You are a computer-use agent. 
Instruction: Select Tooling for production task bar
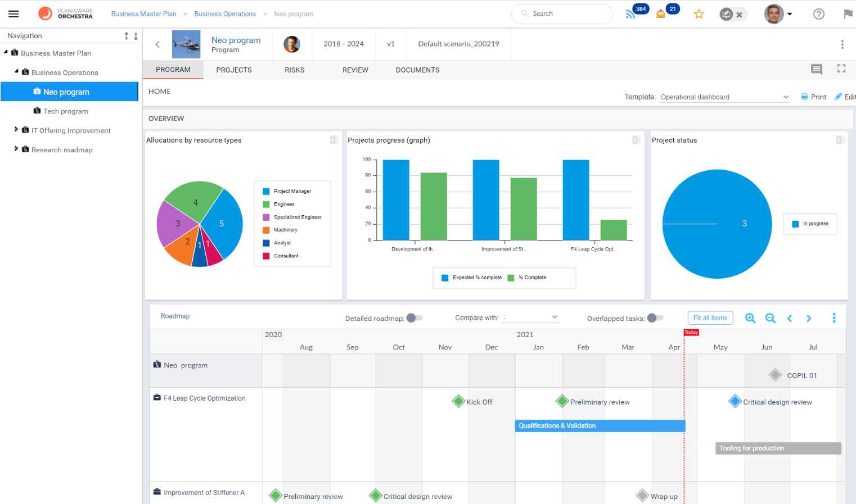click(x=778, y=448)
